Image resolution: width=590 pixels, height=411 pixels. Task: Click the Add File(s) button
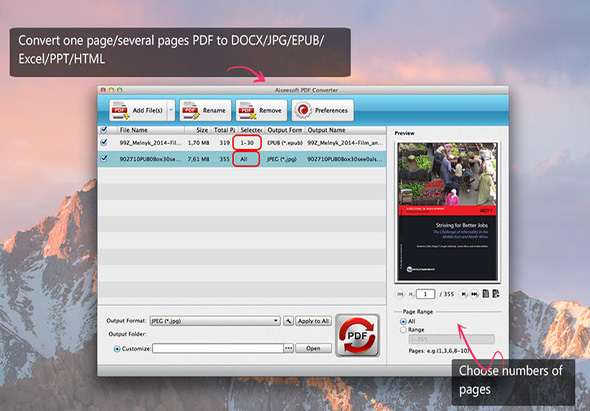138,110
